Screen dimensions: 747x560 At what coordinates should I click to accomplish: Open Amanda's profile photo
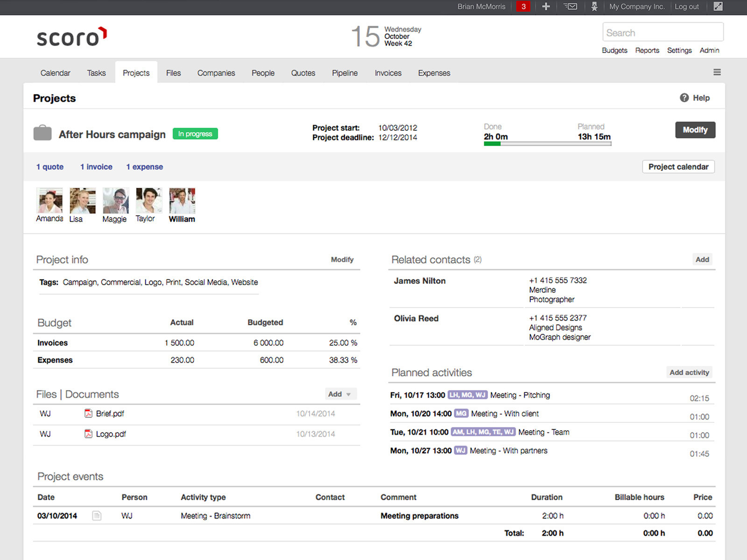click(49, 201)
